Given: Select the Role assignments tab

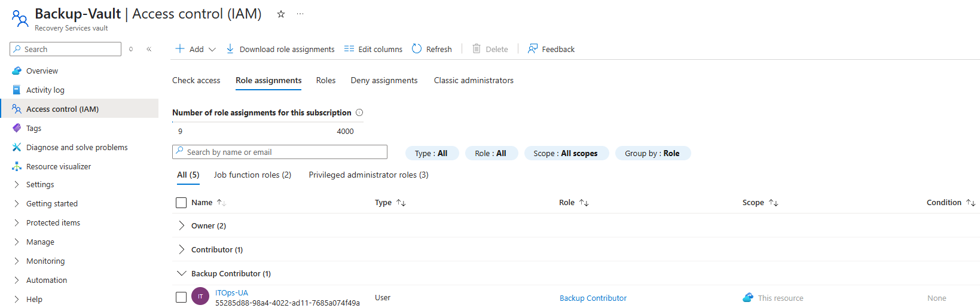Looking at the screenshot, I should coord(268,80).
